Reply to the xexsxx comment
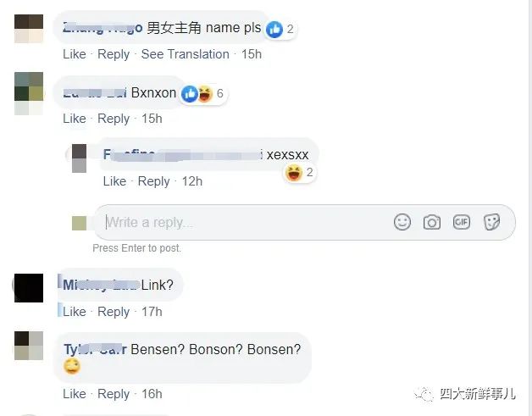The height and width of the screenshot is (416, 532). pos(153,181)
